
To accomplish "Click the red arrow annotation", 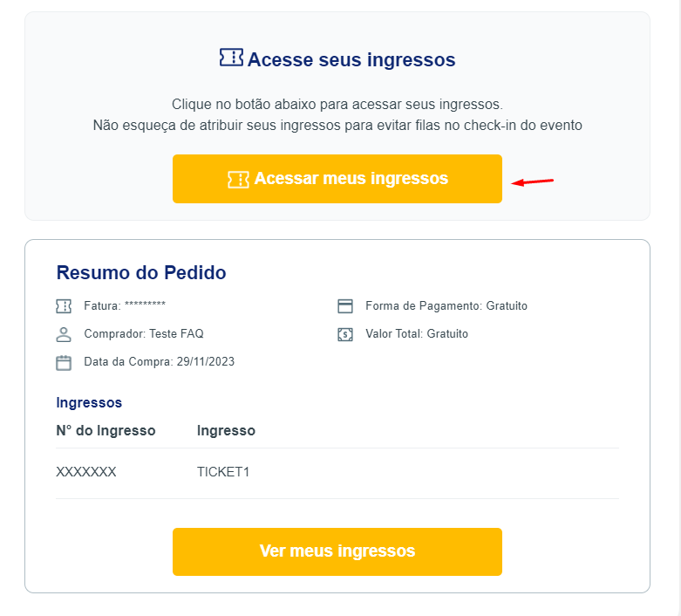I will click(532, 181).
